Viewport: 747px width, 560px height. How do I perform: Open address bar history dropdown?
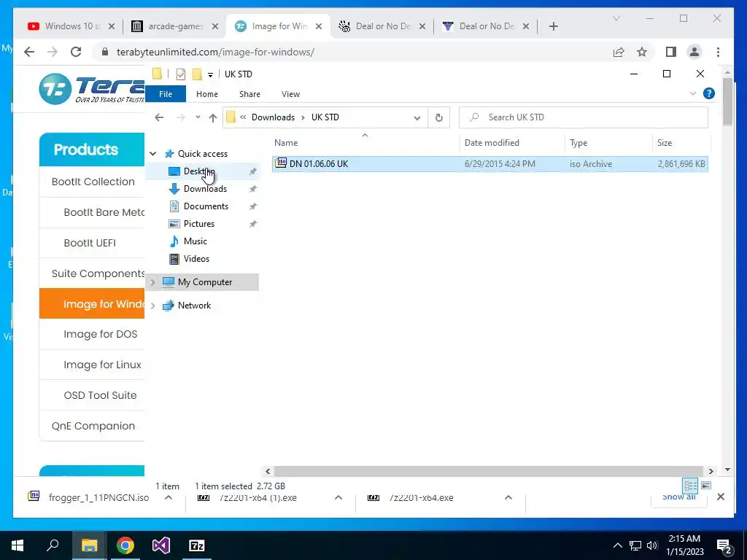pos(417,117)
